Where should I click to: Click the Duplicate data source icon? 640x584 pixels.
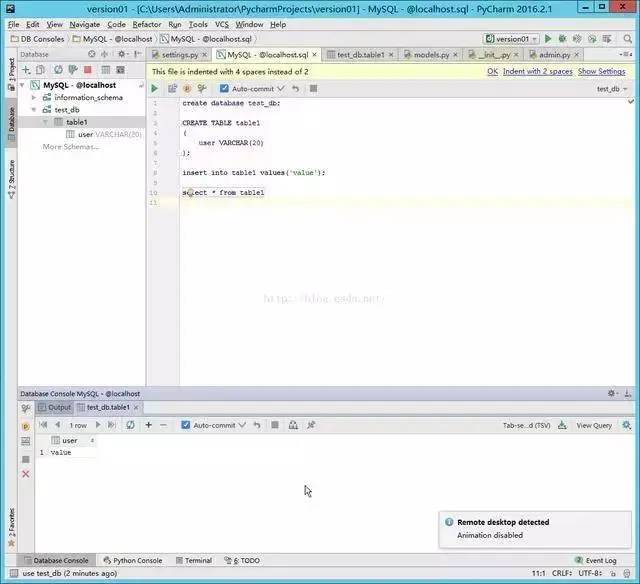[40, 70]
